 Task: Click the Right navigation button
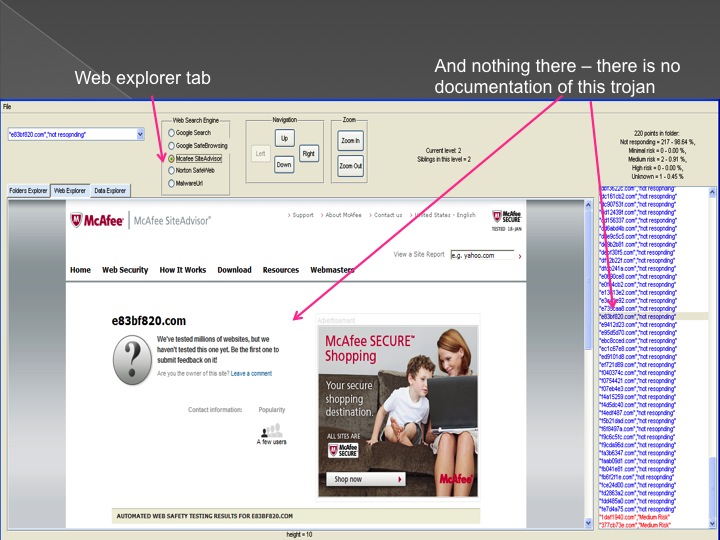(309, 153)
